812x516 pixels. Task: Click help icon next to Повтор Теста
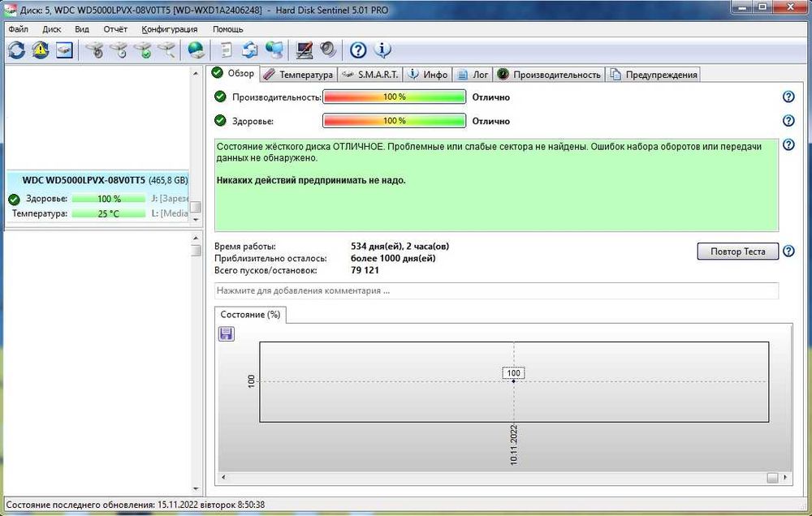point(788,252)
